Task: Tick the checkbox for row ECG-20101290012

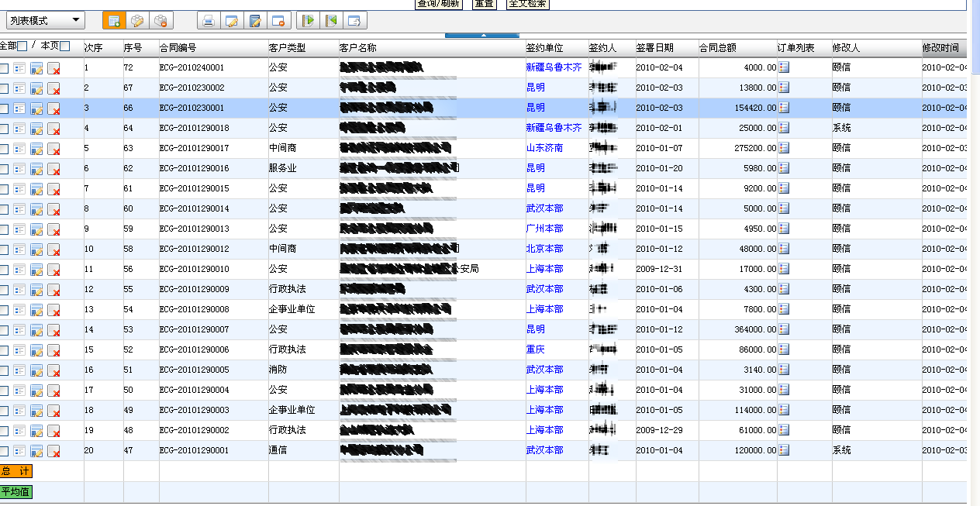Action: [4, 250]
